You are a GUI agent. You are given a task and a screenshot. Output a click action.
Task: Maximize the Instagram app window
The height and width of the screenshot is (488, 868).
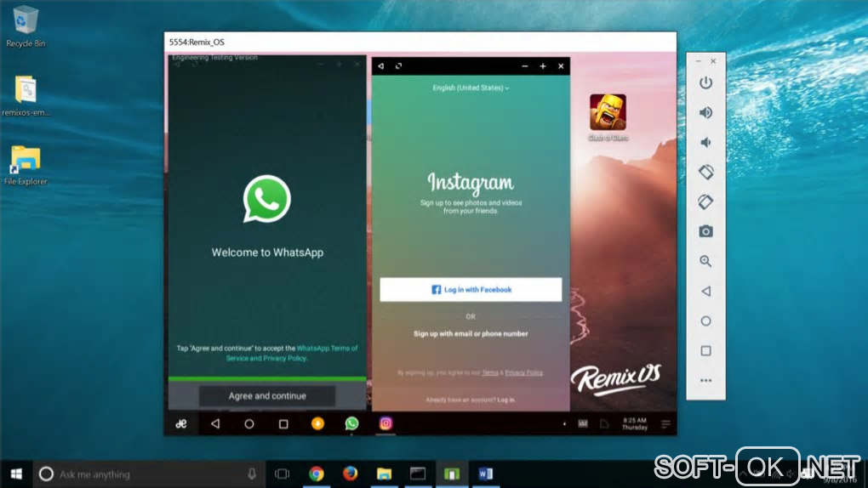point(543,66)
